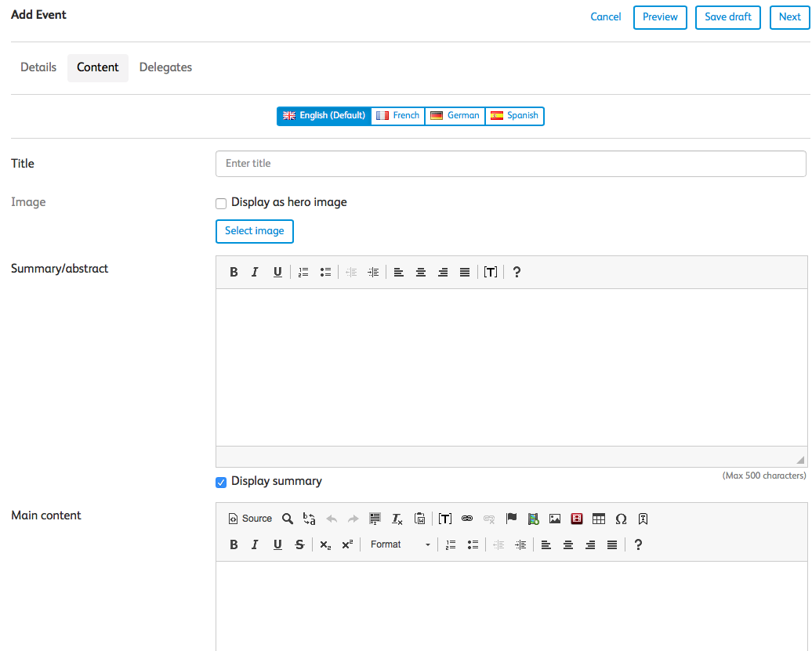Click the Save draft button
This screenshot has height=651, width=812.
(x=727, y=17)
